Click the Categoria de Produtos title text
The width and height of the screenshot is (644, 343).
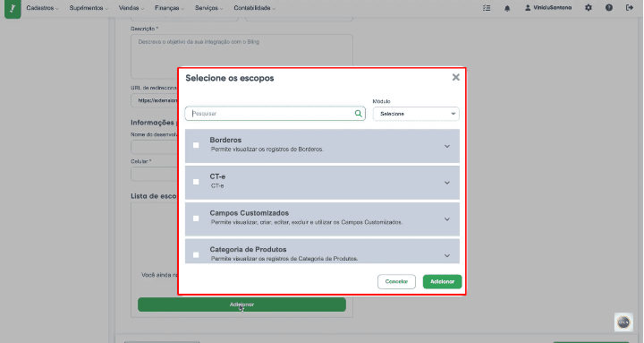pyautogui.click(x=248, y=249)
